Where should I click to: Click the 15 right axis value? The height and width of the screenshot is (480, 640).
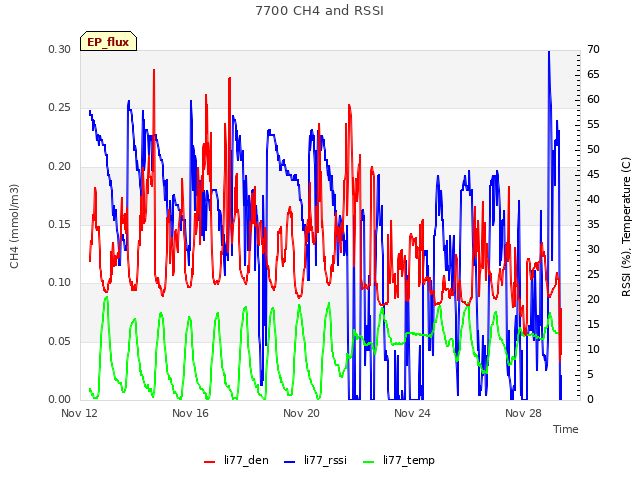click(593, 324)
